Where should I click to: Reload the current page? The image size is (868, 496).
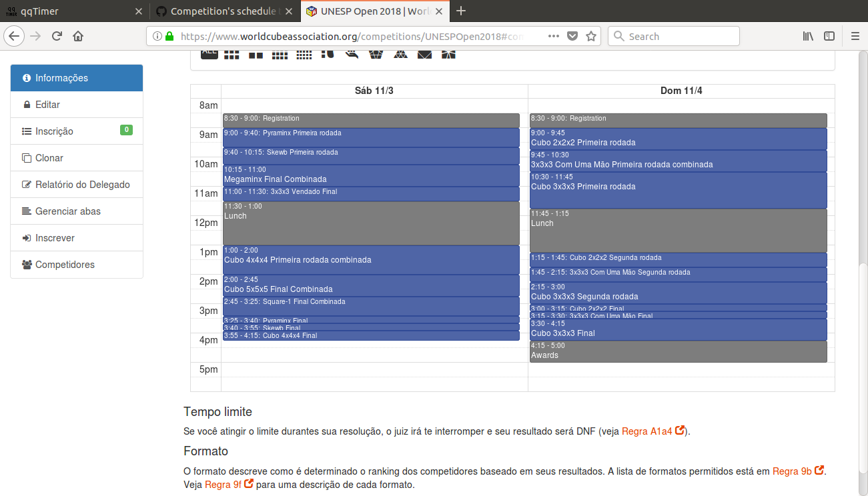coord(57,36)
